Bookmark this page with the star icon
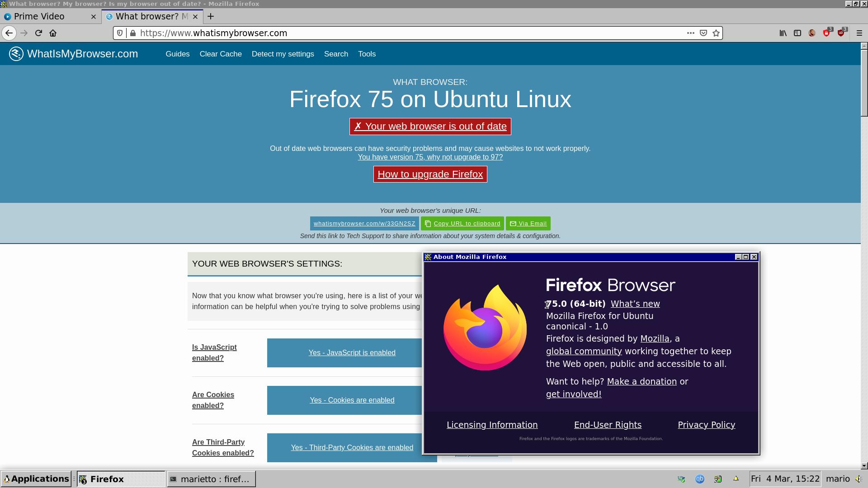The image size is (868, 488). [716, 33]
